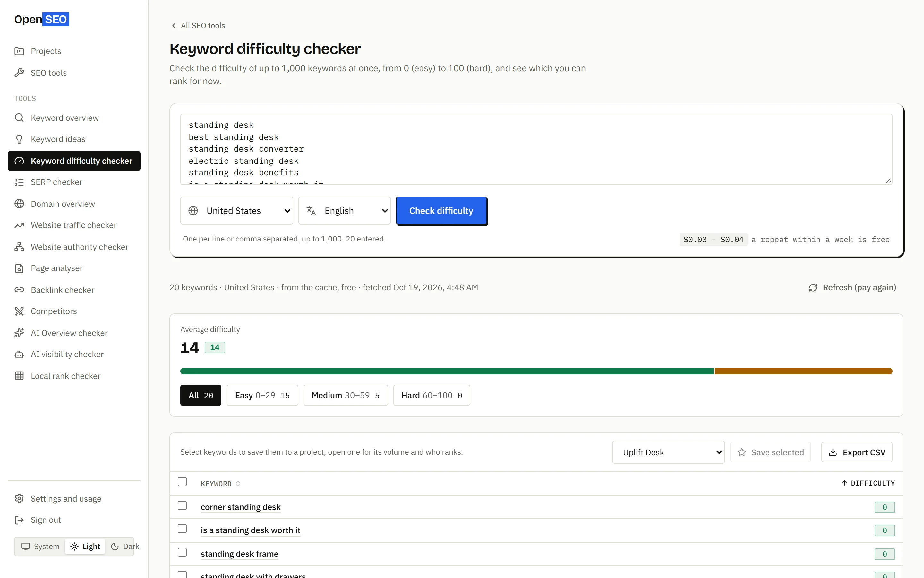Click the OpenSEO logo
The image size is (924, 578).
(42, 19)
